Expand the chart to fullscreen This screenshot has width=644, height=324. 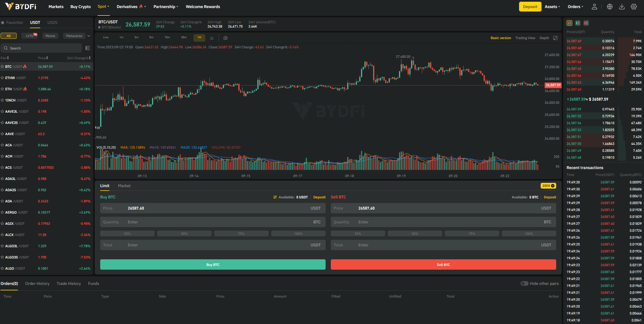tap(555, 38)
